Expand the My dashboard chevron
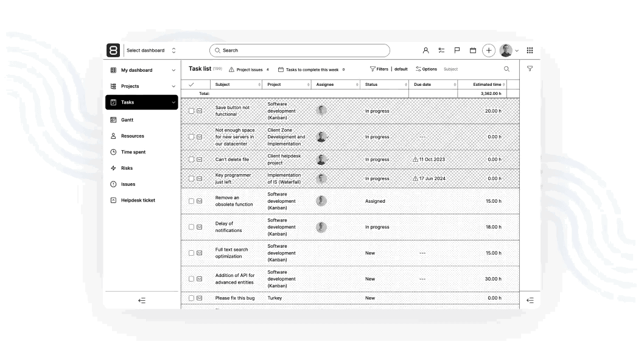The height and width of the screenshot is (361, 644). (x=173, y=71)
